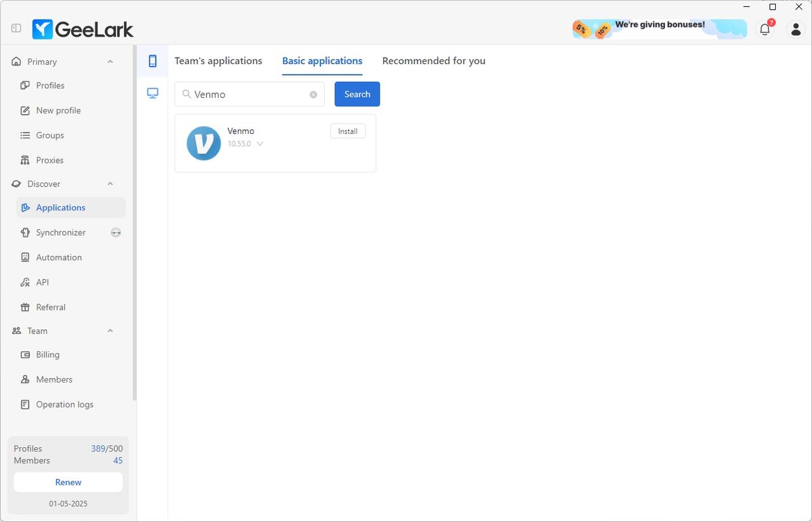812x522 pixels.
Task: Go to Groups
Action: click(x=71, y=135)
